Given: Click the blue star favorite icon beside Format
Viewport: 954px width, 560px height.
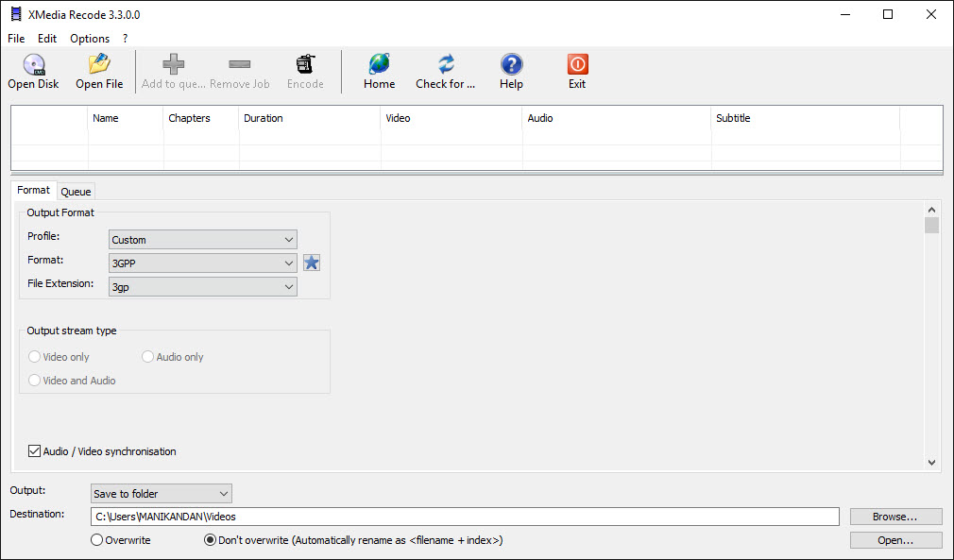Looking at the screenshot, I should pyautogui.click(x=312, y=263).
